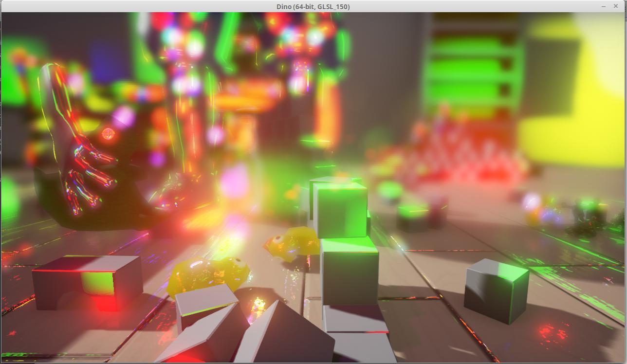Click the Dino (64-bit, GLSL_150) title bar
Screen dimensions: 627x364
click(313, 6)
